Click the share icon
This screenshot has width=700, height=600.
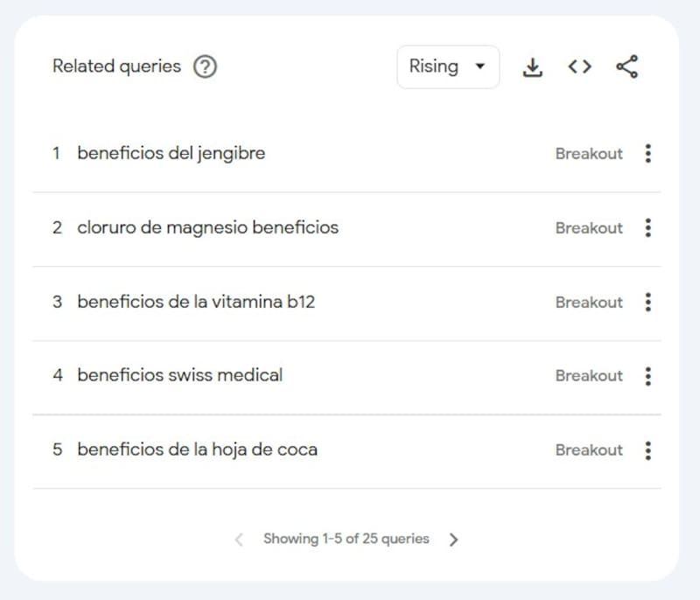pyautogui.click(x=626, y=66)
